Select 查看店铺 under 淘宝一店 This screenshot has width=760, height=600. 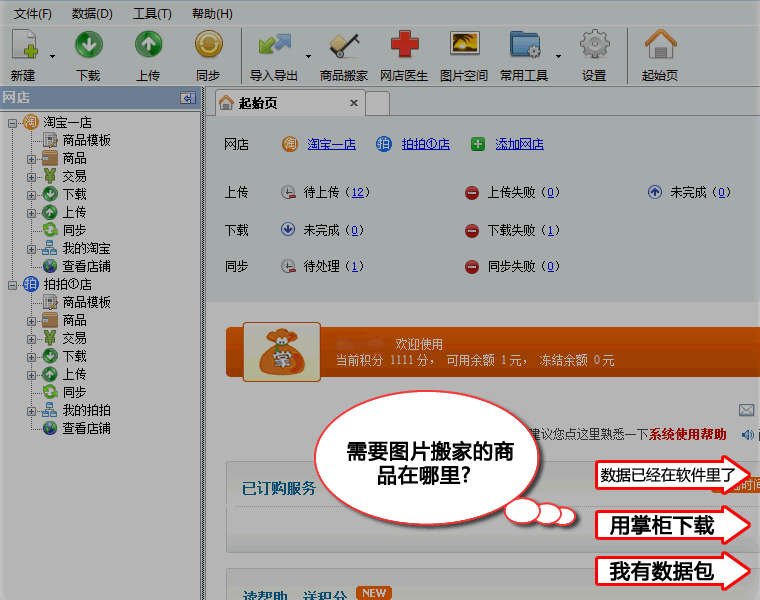click(86, 266)
